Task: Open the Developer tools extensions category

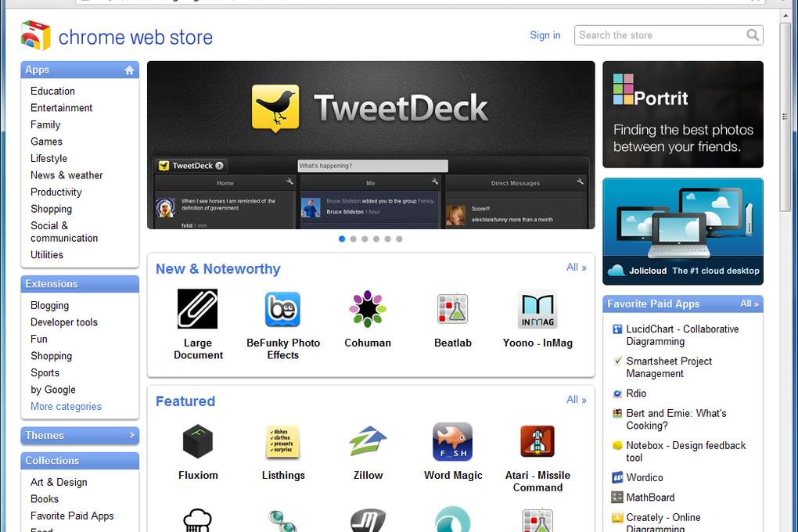Action: (x=64, y=322)
